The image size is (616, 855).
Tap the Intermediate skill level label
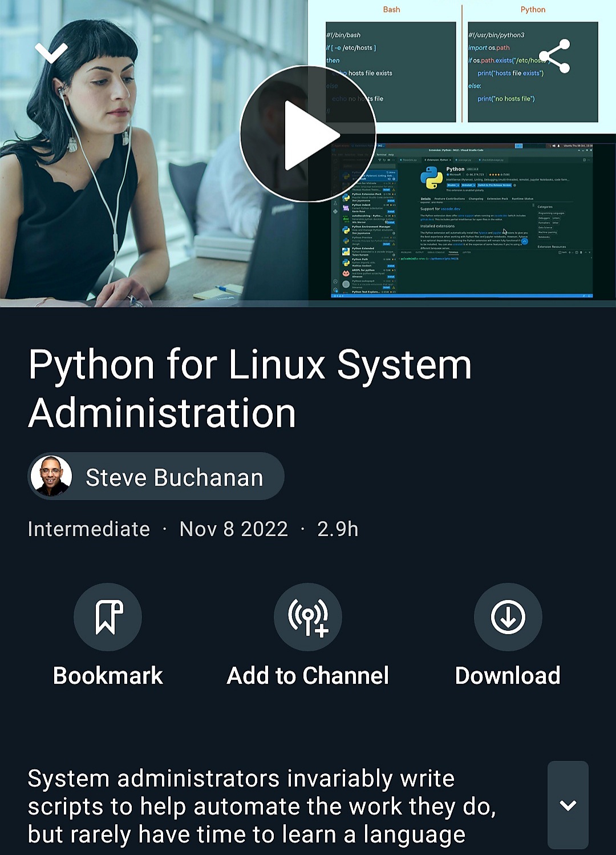pyautogui.click(x=88, y=529)
